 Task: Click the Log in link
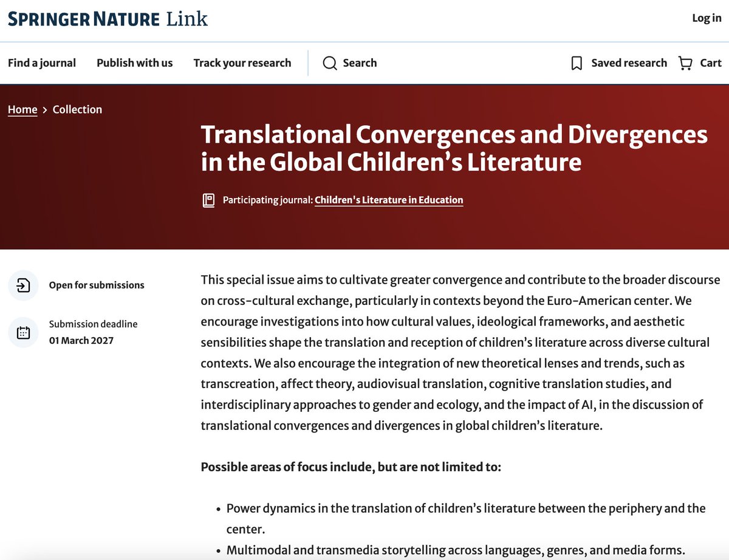click(705, 18)
